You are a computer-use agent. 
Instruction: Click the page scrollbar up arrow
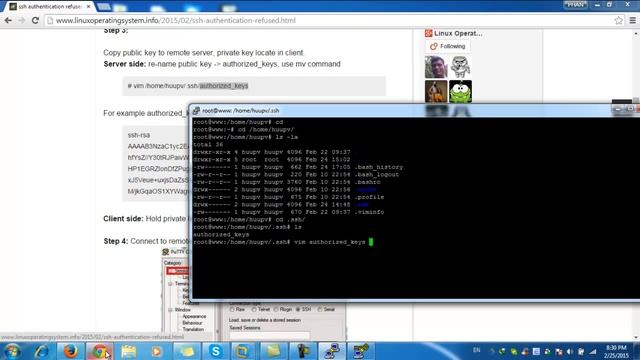click(636, 33)
